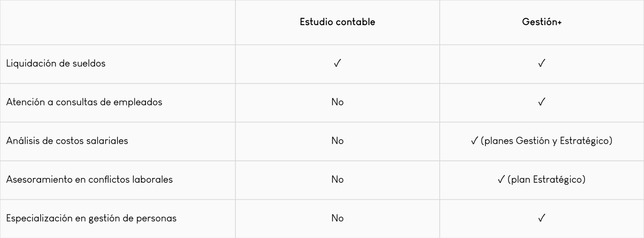Select the Liquidación de sueldos row label

[x=56, y=64]
